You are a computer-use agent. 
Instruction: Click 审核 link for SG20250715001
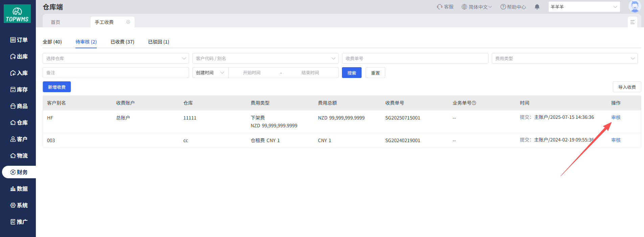coord(616,117)
